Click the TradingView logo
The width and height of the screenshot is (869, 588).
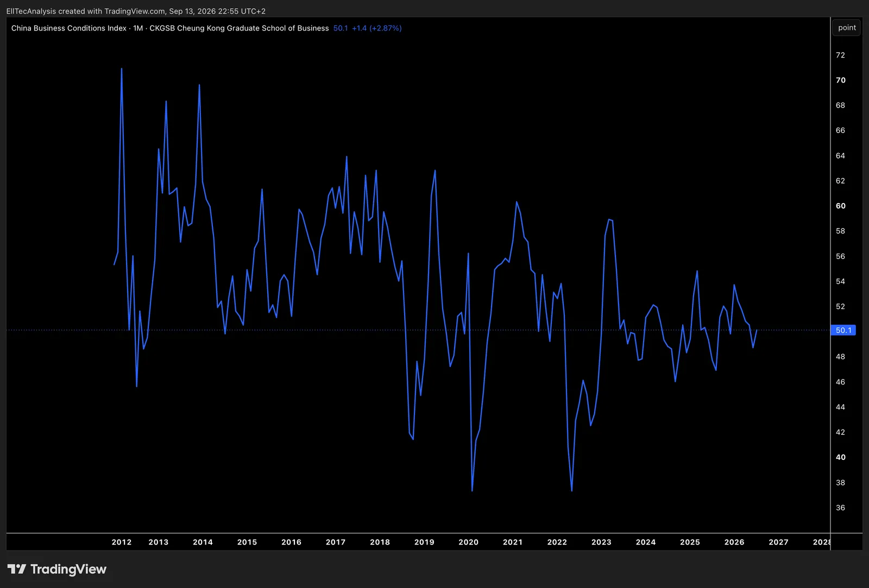tap(57, 569)
